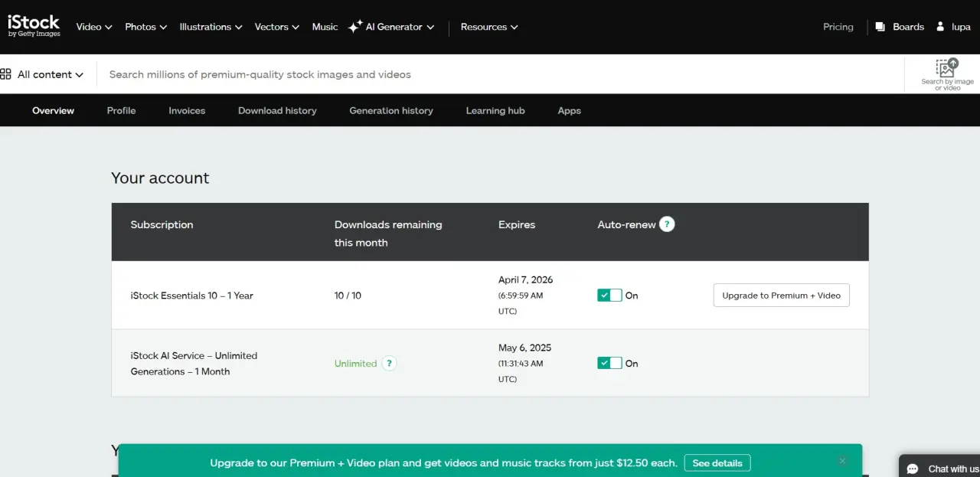This screenshot has width=980, height=477.
Task: Click the Your account heading
Action: coord(160,178)
